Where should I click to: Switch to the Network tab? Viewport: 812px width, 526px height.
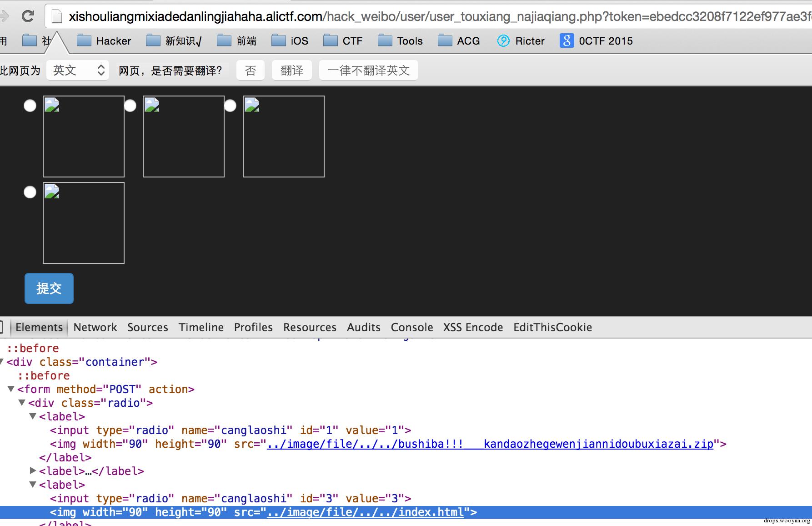click(95, 327)
